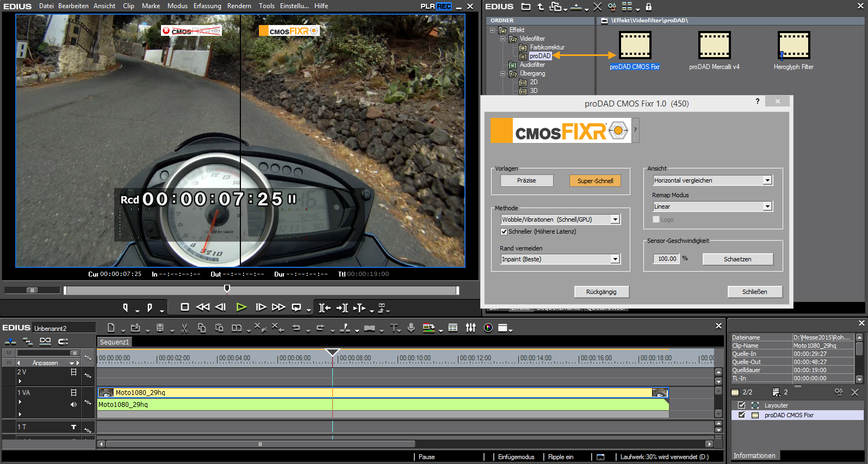Click the Copy icon in timeline toolbar
Image resolution: width=868 pixels, height=464 pixels.
pos(202,328)
